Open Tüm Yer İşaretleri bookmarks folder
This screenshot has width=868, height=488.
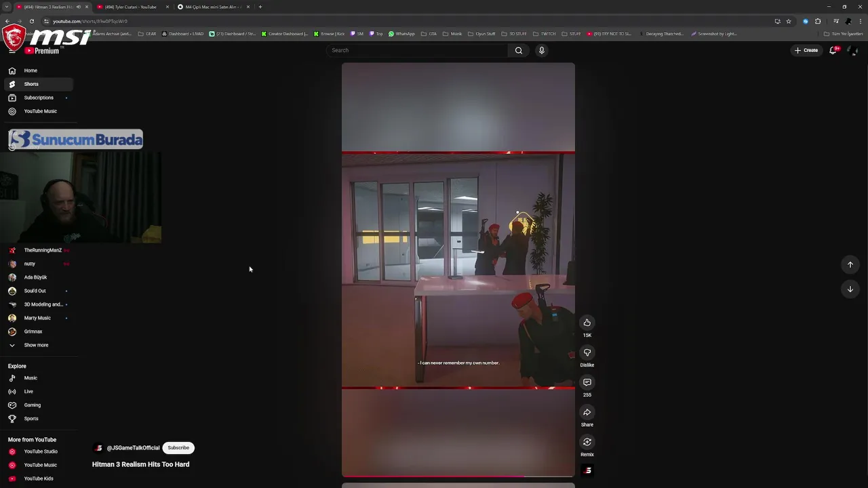click(x=843, y=34)
